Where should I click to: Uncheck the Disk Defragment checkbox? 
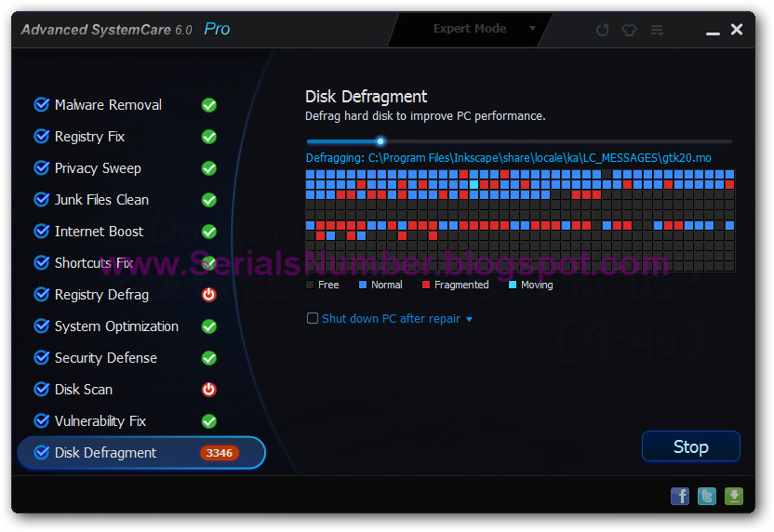pyautogui.click(x=42, y=452)
